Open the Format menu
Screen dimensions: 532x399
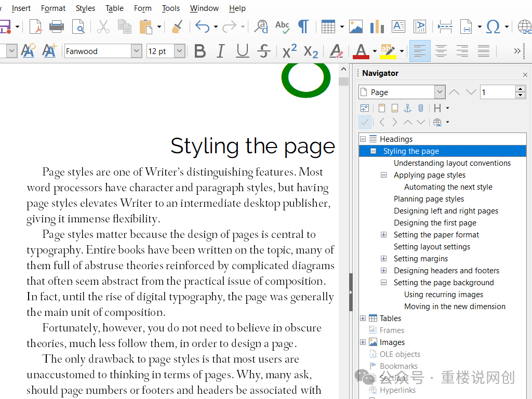point(54,8)
